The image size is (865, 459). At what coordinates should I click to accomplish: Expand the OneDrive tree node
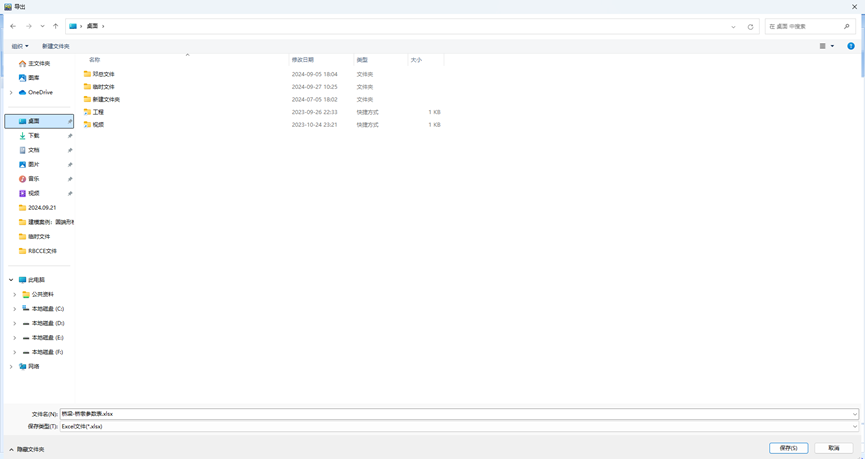11,92
